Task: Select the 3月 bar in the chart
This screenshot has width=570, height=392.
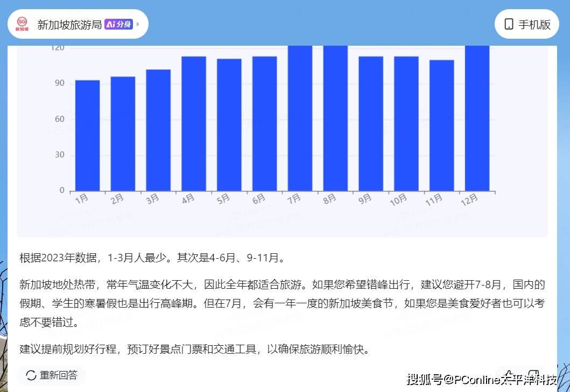Action: pyautogui.click(x=158, y=130)
